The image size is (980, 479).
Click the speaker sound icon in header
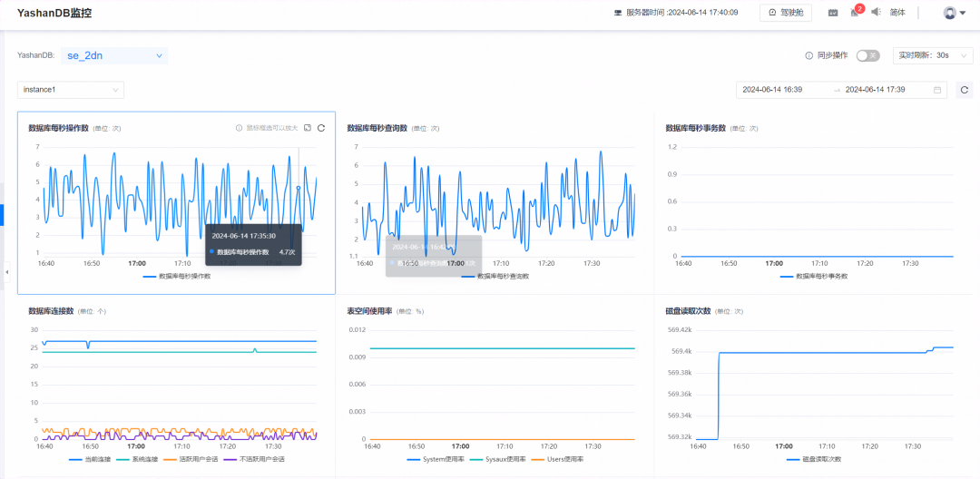876,12
